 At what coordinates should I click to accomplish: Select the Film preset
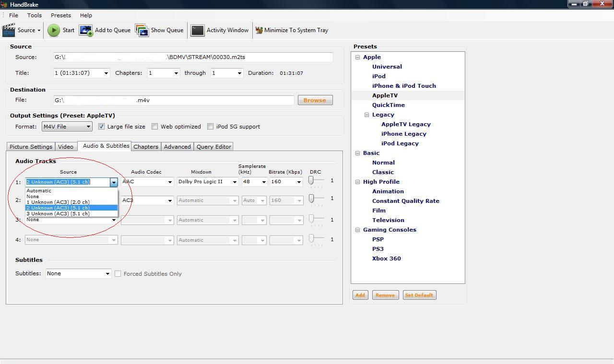(379, 211)
